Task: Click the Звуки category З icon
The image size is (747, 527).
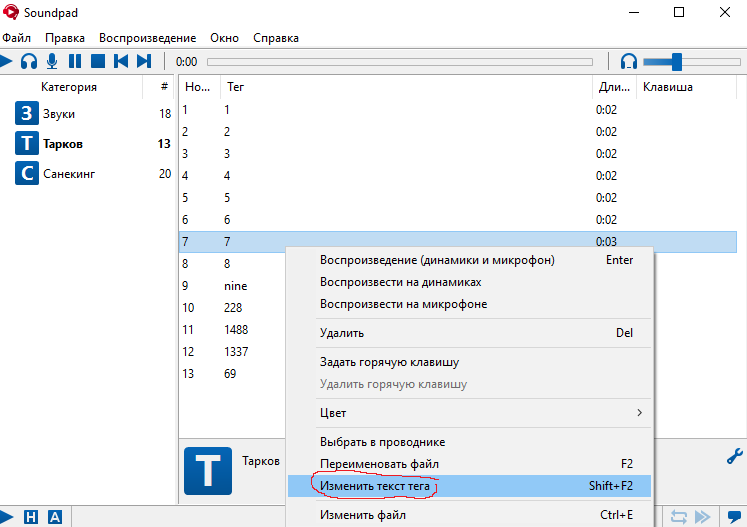Action: [x=27, y=113]
